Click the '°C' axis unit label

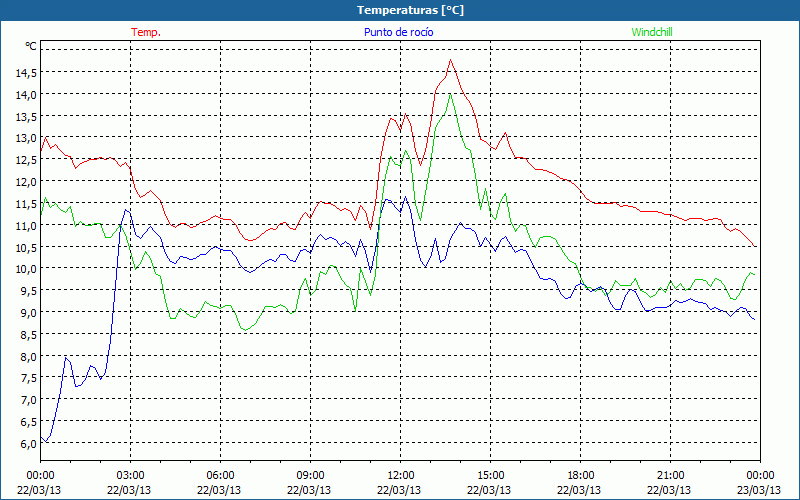pos(31,46)
